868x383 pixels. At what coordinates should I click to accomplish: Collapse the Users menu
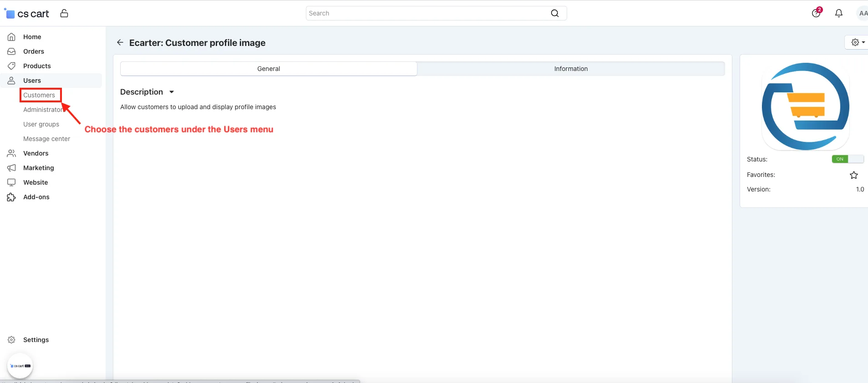pyautogui.click(x=32, y=81)
